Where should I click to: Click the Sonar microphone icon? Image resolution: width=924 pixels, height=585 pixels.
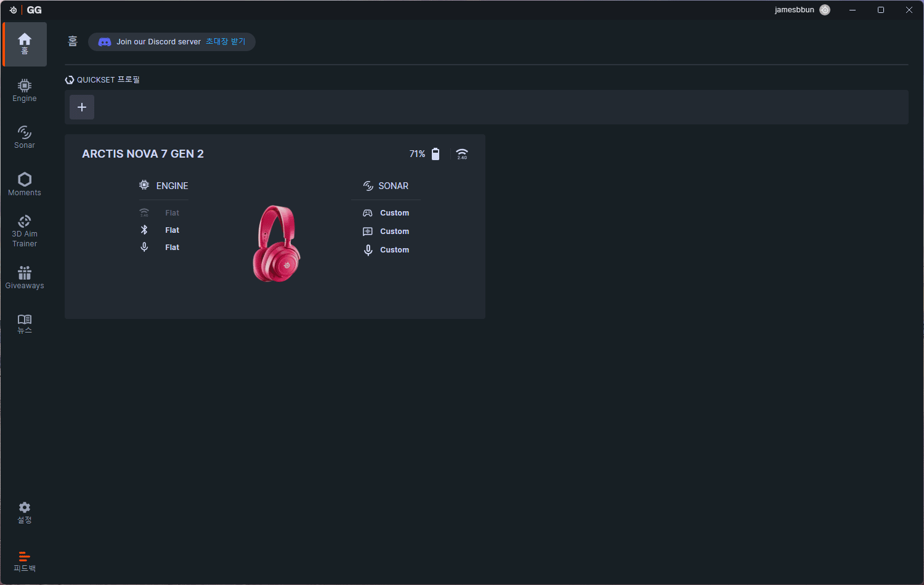tap(368, 250)
